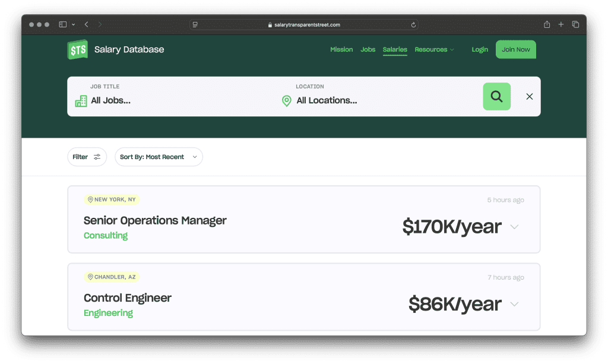Viewport: 608px width, 364px height.
Task: Open the Login page
Action: (x=480, y=50)
